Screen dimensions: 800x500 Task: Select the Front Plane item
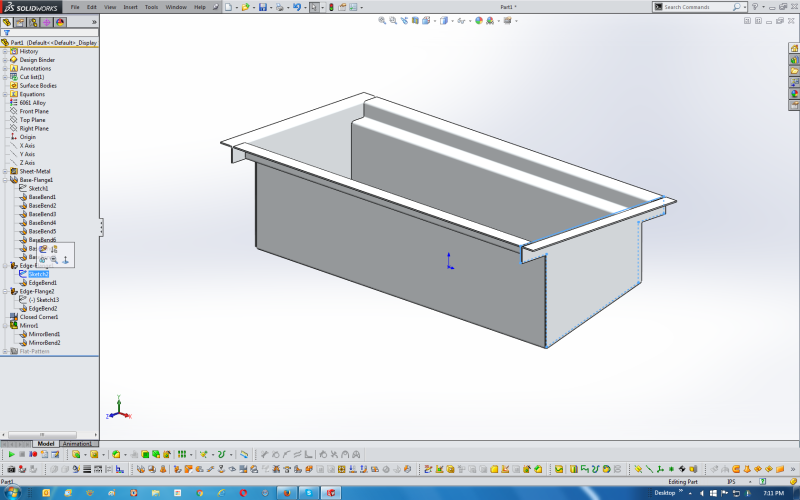click(34, 111)
